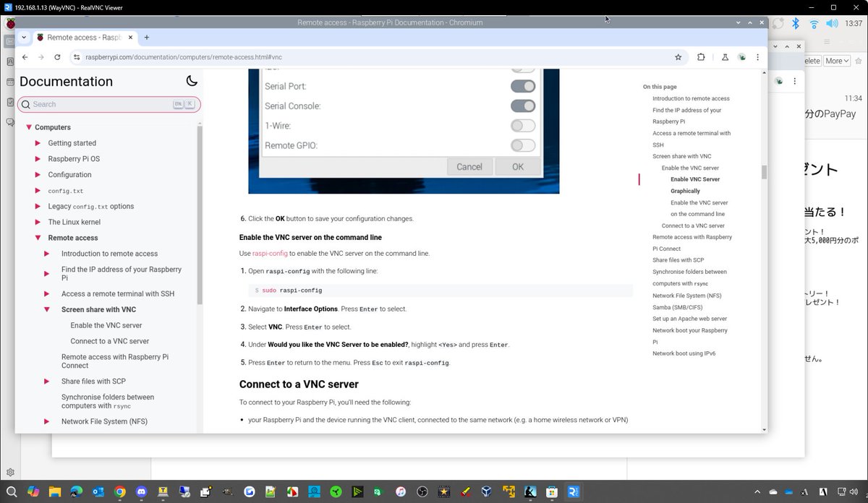
Task: Open the More dropdown in background window
Action: click(837, 61)
